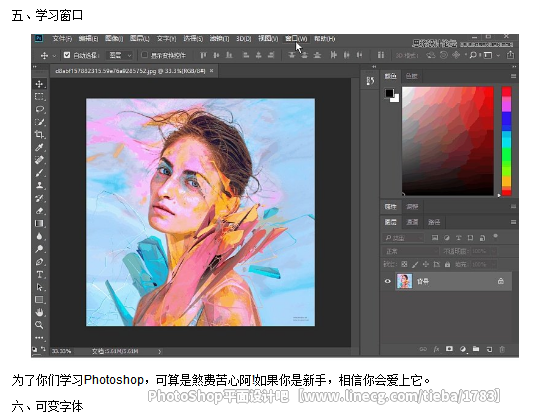
Task: Toggle lock all padlock icon
Action: [x=447, y=264]
